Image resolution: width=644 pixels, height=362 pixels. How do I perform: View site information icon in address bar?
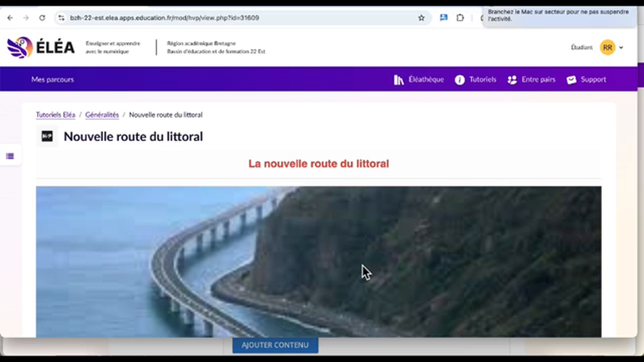pyautogui.click(x=61, y=18)
